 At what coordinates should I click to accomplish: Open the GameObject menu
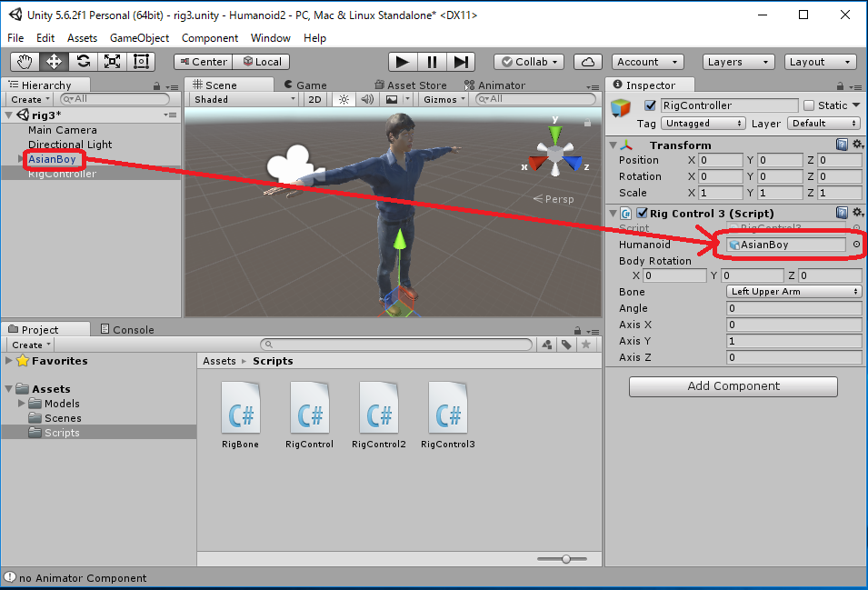(139, 38)
